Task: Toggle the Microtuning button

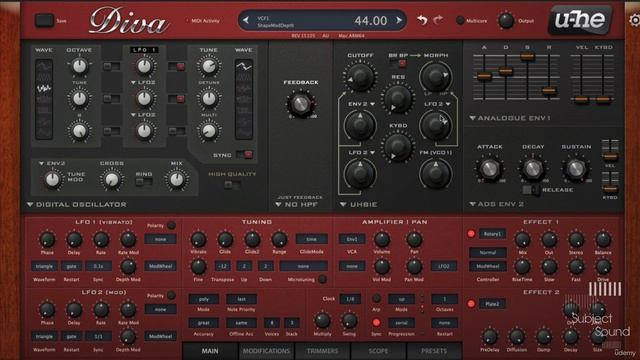Action: 322,279
